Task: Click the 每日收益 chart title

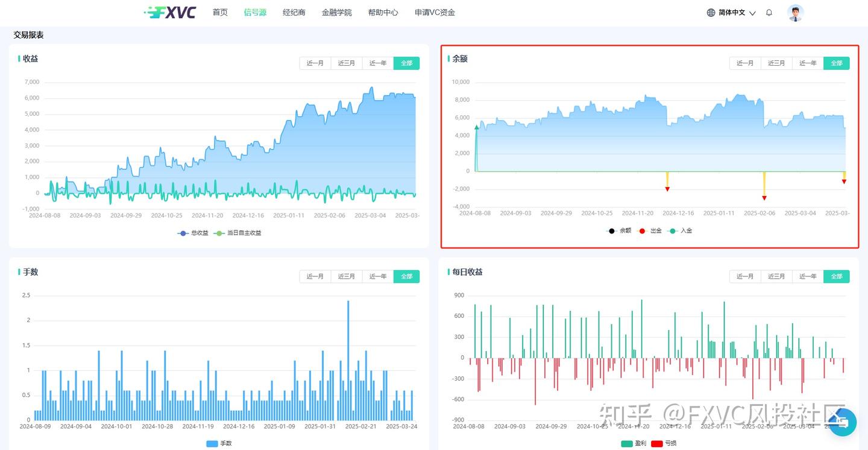Action: coord(467,272)
